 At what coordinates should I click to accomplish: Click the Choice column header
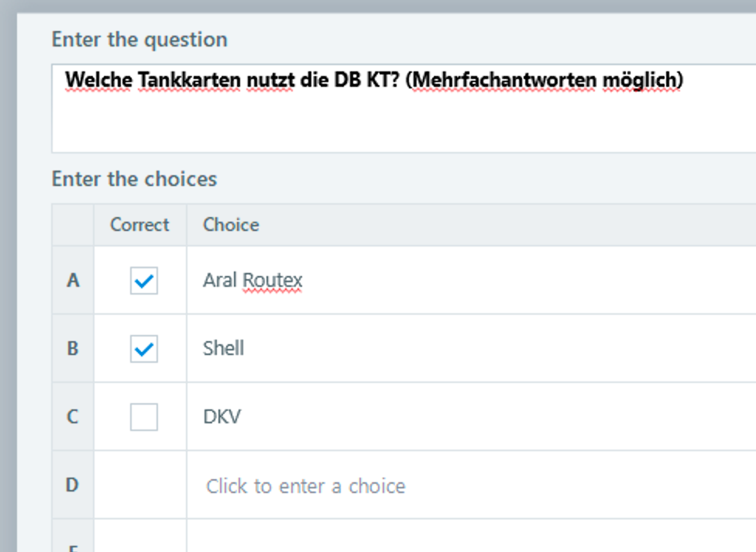click(231, 225)
